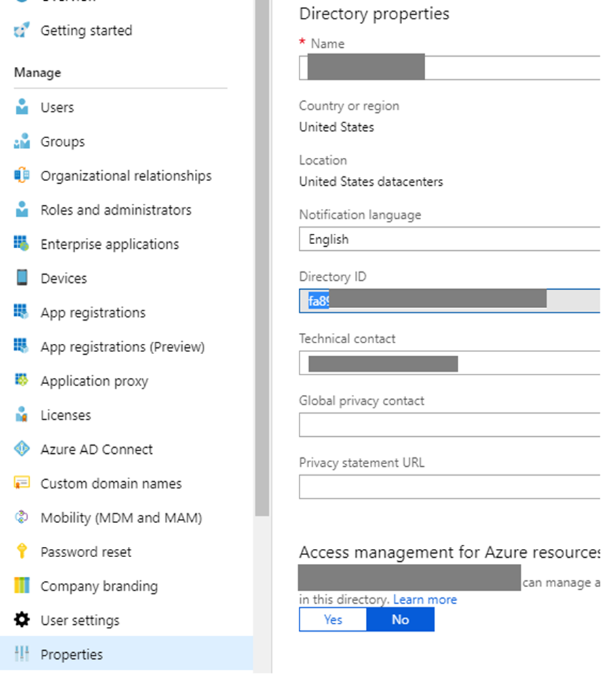Screen dimensions: 614x700
Task: Click the Azure AD Connect diamond icon
Action: coord(21,448)
